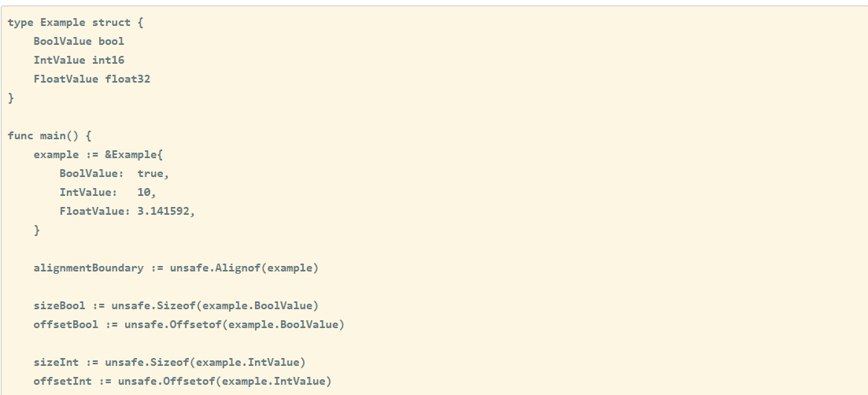Click the 'true' boolean literal
The width and height of the screenshot is (868, 395).
pos(150,173)
